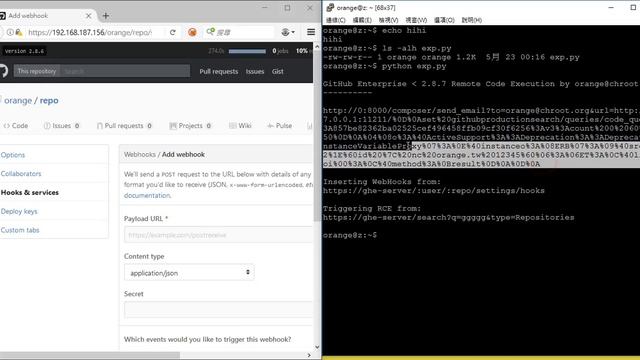The height and width of the screenshot is (360, 640).
Task: Switch to the repository Issues tab
Action: click(61, 126)
